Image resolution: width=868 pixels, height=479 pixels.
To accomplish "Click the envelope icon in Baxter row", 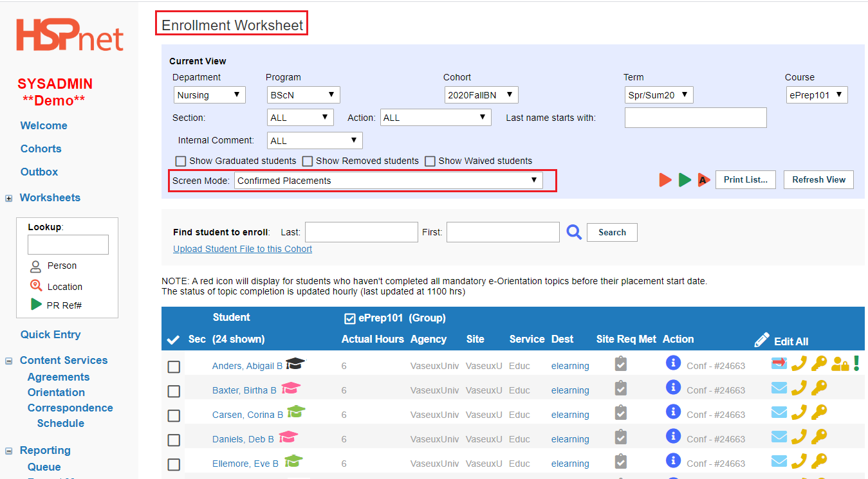I will click(779, 388).
